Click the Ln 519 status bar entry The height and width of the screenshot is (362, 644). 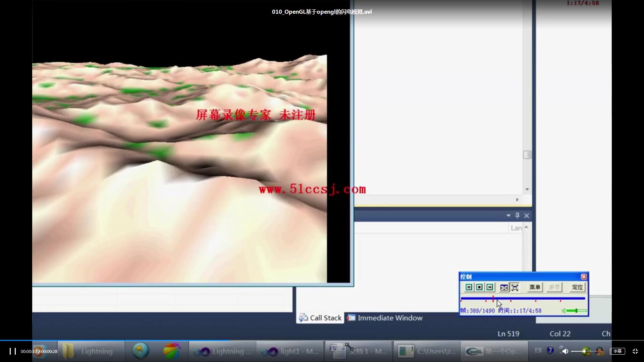point(508,334)
